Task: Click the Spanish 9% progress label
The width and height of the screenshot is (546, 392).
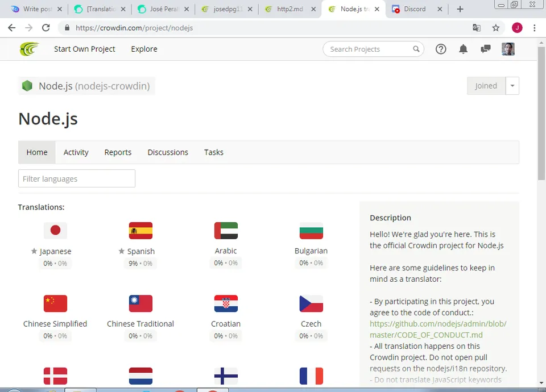Action: tap(140, 263)
